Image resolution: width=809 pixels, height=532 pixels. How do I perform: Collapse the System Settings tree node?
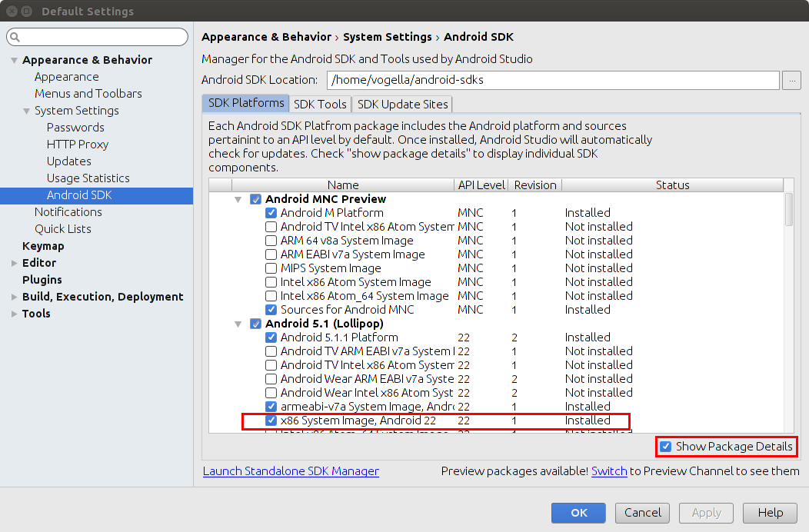click(26, 111)
